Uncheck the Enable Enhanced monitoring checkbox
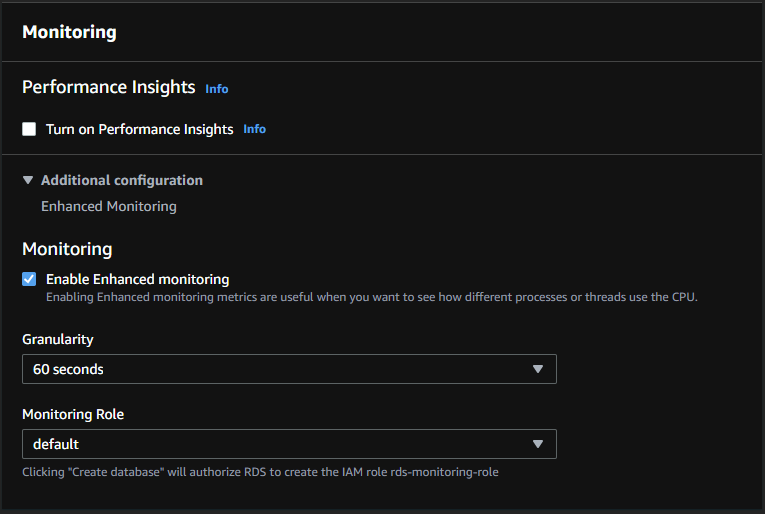Image resolution: width=765 pixels, height=514 pixels. click(x=29, y=279)
